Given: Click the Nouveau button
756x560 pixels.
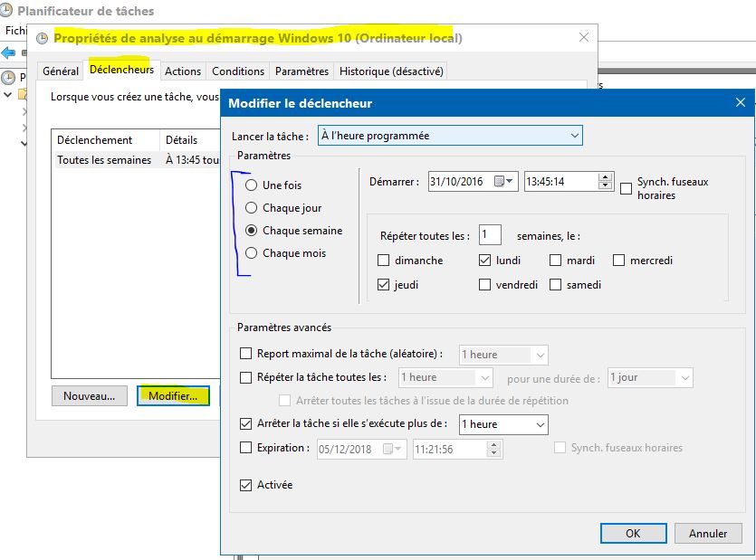Looking at the screenshot, I should click(89, 395).
